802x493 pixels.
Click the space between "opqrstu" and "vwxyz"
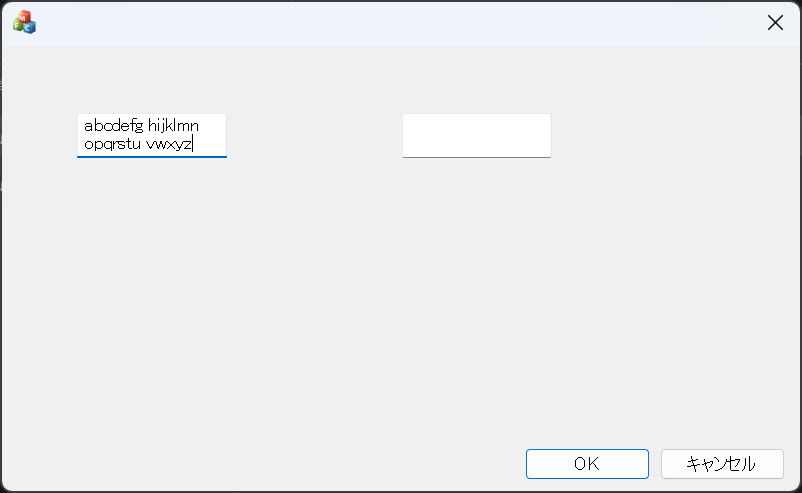click(x=143, y=144)
